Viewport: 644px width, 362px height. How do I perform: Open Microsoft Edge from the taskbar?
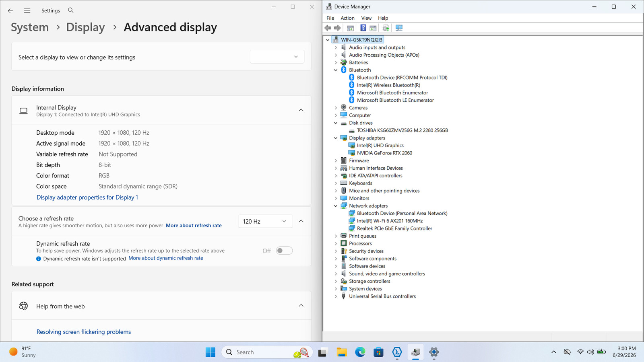(x=360, y=352)
